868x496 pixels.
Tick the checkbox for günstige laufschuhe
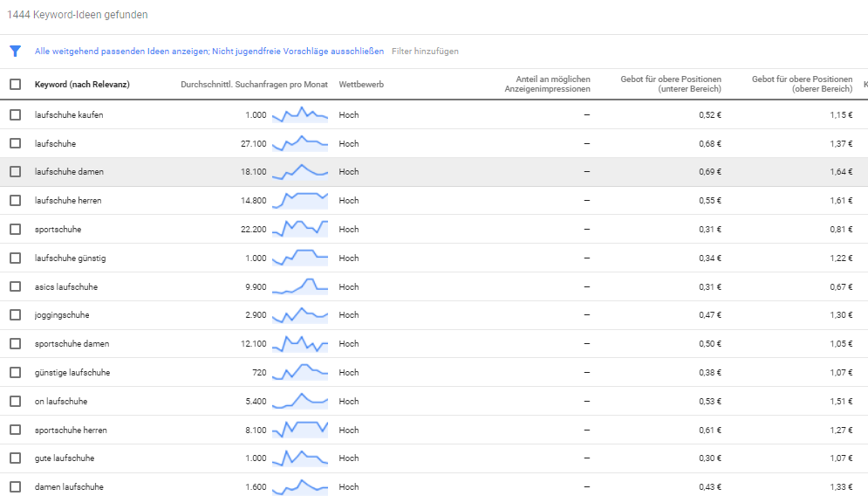(x=15, y=373)
